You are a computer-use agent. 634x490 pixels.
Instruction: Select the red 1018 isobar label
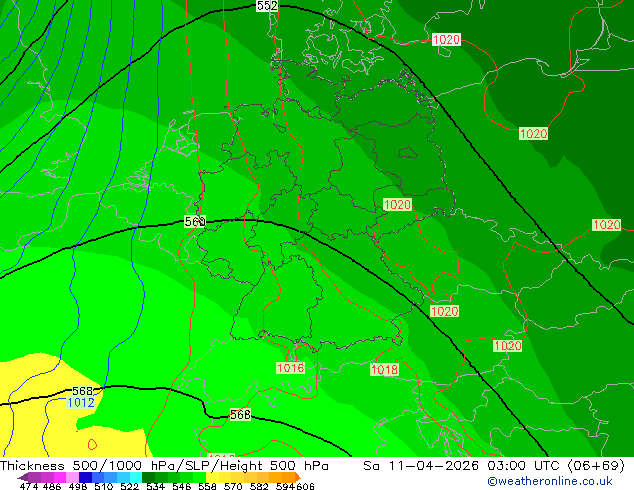(x=385, y=370)
